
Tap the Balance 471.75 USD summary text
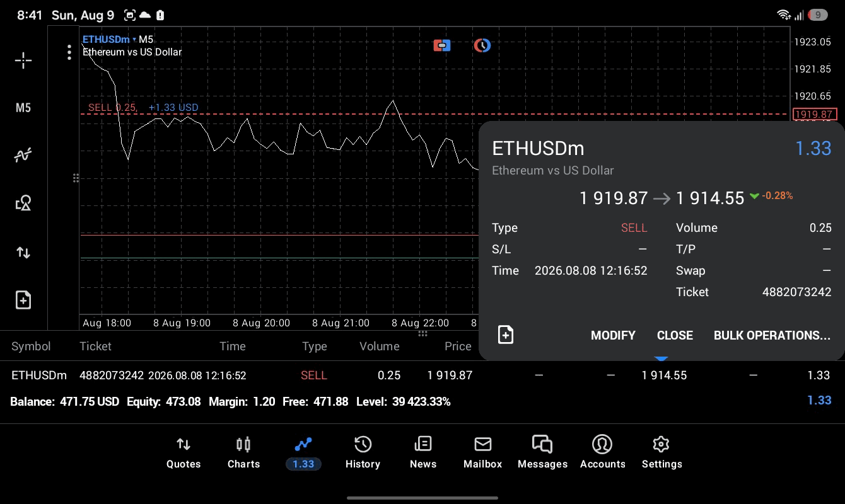pyautogui.click(x=64, y=401)
